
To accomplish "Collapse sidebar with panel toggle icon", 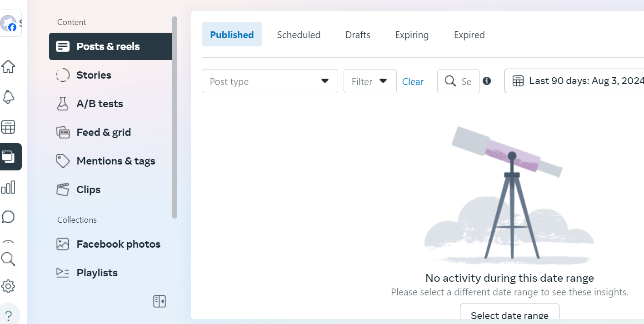I will 160,301.
